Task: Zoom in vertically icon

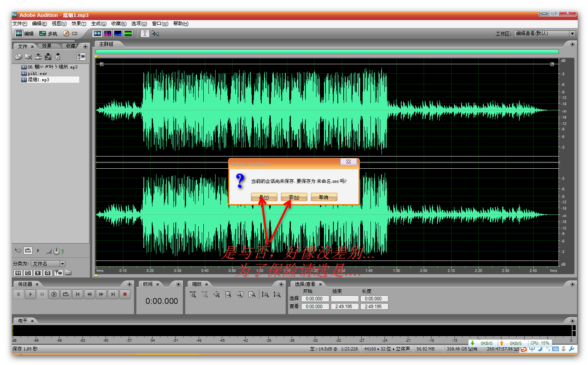Action: 265,294
